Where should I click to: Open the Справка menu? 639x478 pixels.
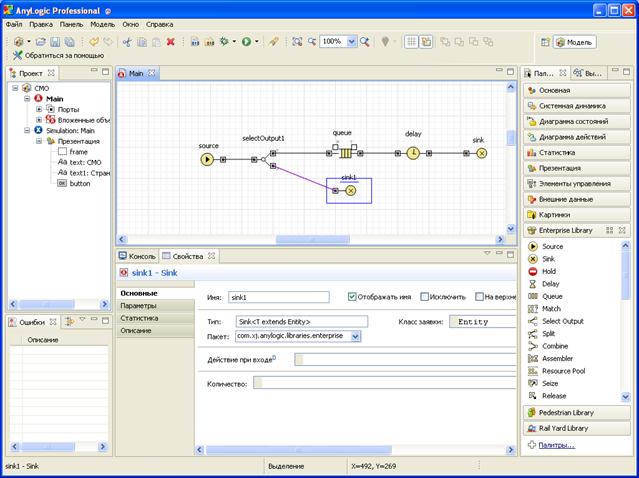tap(159, 24)
